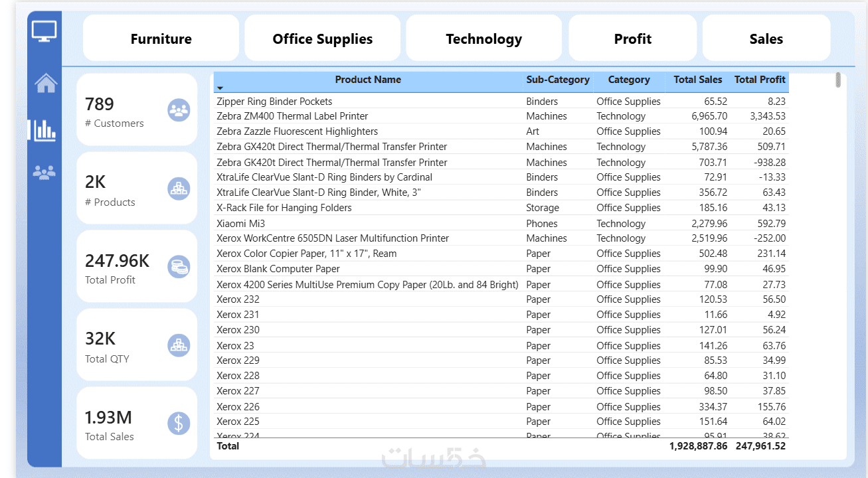The width and height of the screenshot is (868, 478).
Task: Open the customers page icon in the sidebar
Action: [x=44, y=173]
